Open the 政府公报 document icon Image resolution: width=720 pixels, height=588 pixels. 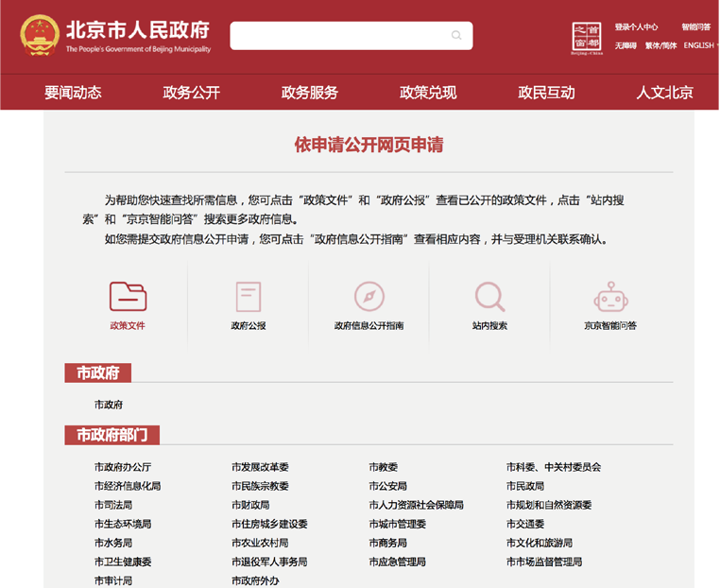[x=249, y=297]
